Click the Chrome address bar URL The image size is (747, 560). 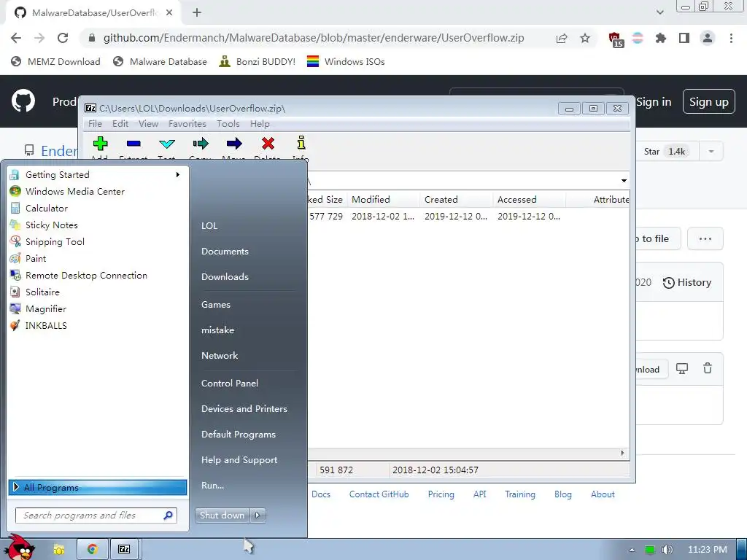[314, 38]
